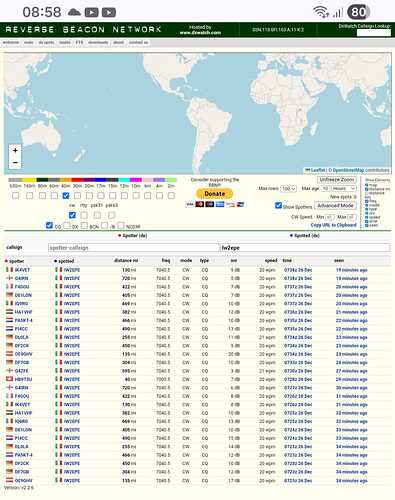
Task: Open the Max age Hours unit dropdown
Action: [x=344, y=189]
